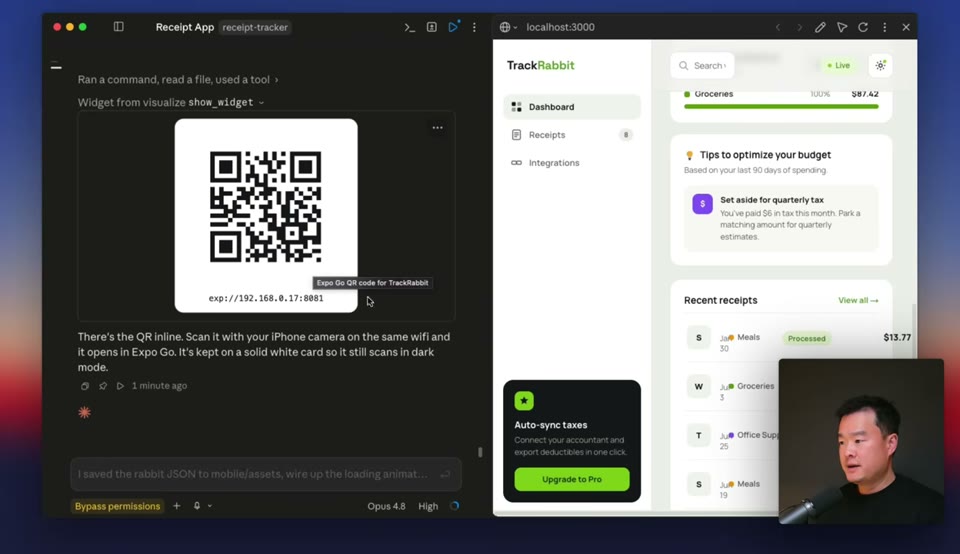Open the Opus 4.8 model selector
The image size is (960, 554).
386,506
